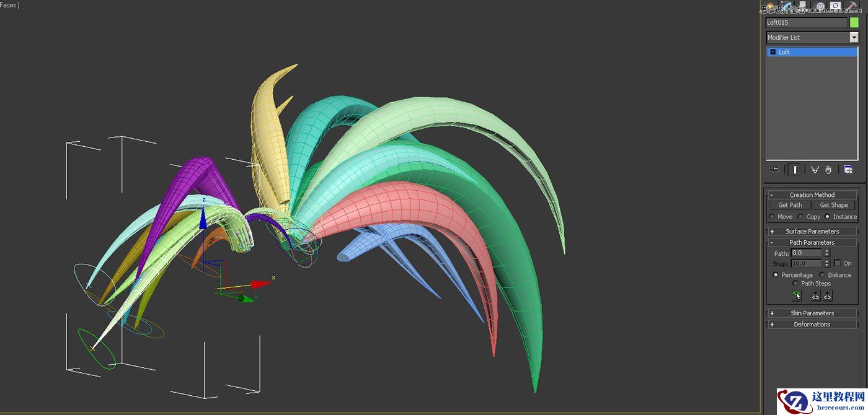Click the Next Shape icon

[x=828, y=295]
